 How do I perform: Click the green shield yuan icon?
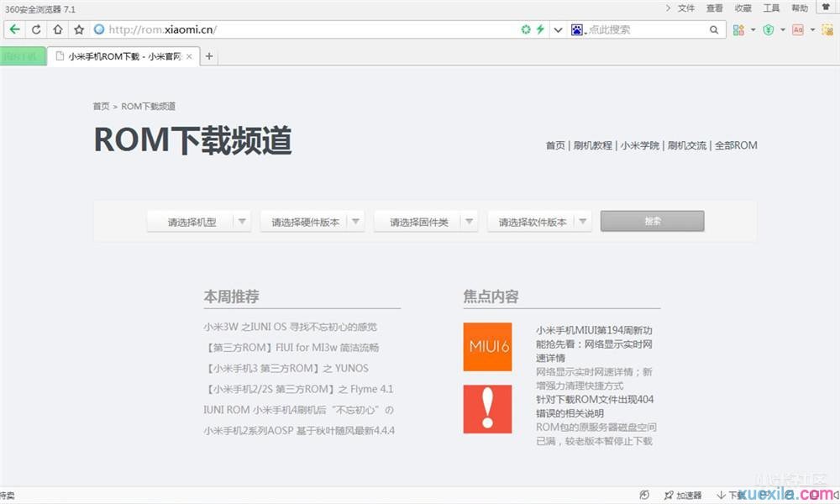[x=769, y=30]
